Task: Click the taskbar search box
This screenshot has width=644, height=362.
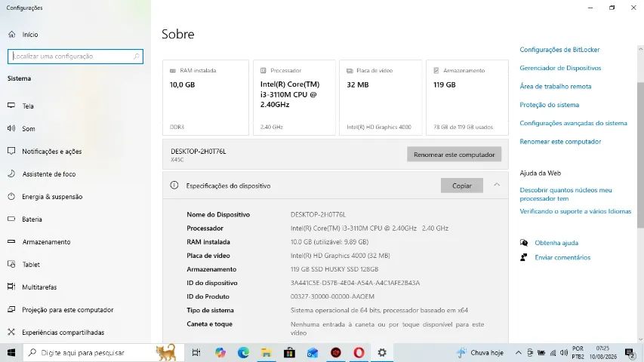Action: pos(103,352)
